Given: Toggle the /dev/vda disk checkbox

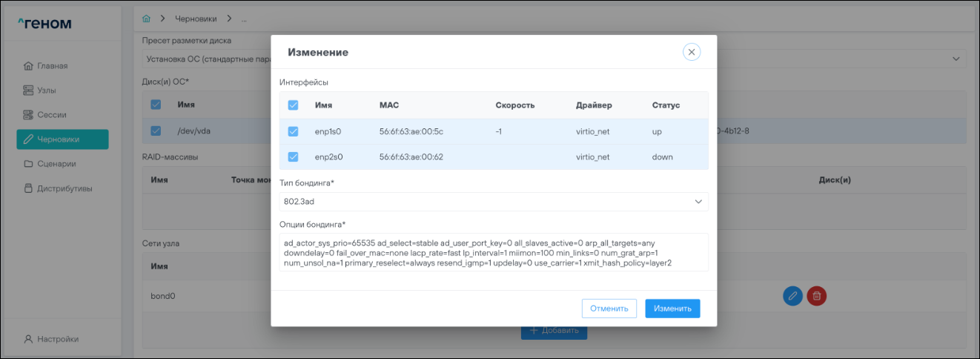Looking at the screenshot, I should tap(156, 131).
